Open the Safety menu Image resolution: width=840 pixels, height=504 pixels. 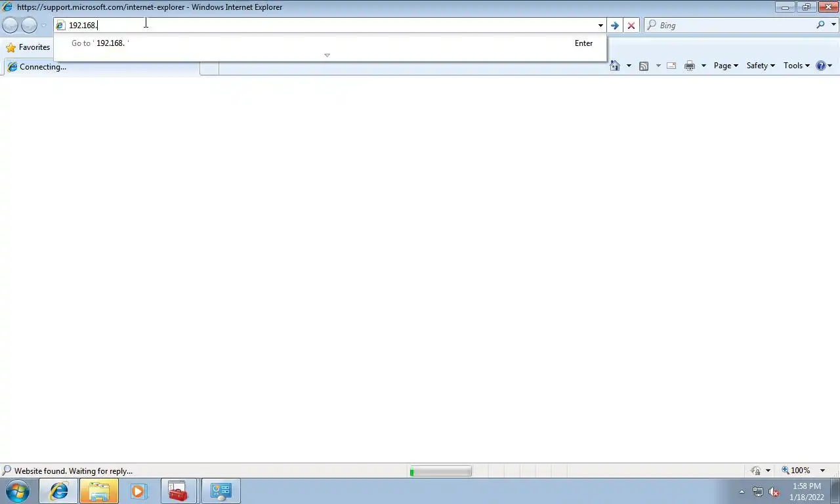tap(761, 66)
